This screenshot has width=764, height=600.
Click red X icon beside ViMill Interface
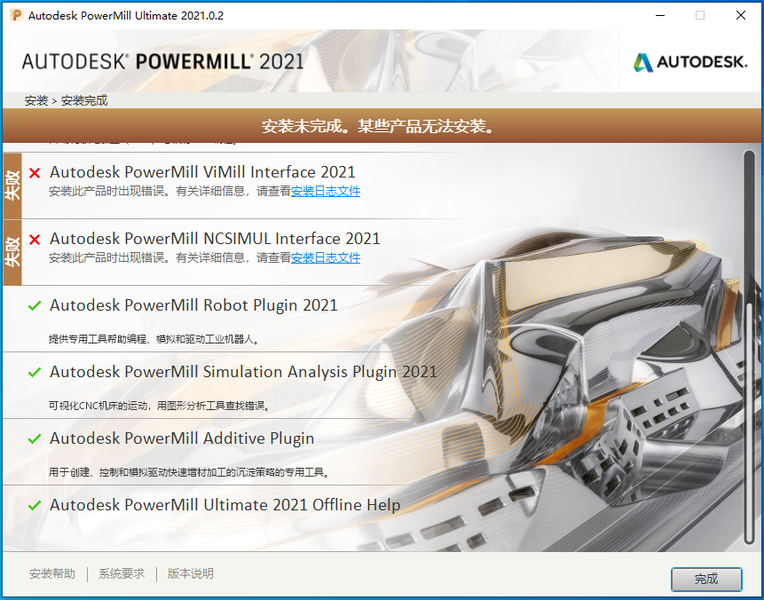pyautogui.click(x=35, y=173)
